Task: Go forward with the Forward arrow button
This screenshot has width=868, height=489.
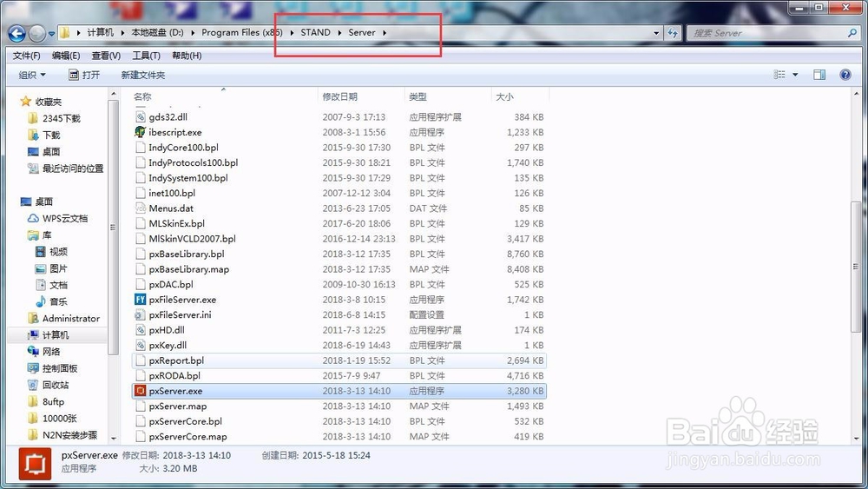Action: coord(37,34)
